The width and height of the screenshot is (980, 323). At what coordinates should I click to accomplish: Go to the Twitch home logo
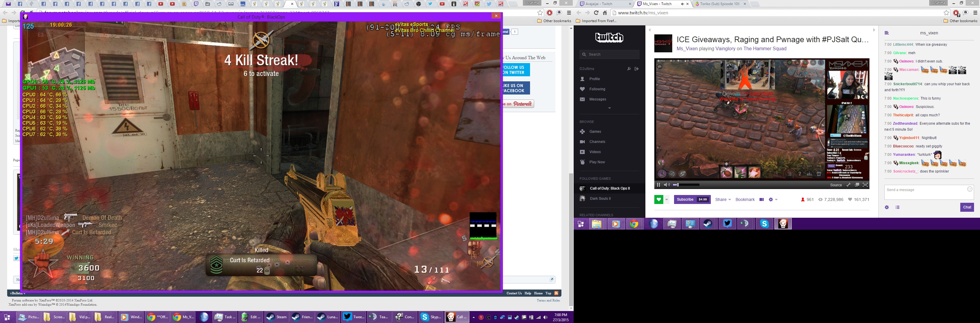pyautogui.click(x=610, y=37)
